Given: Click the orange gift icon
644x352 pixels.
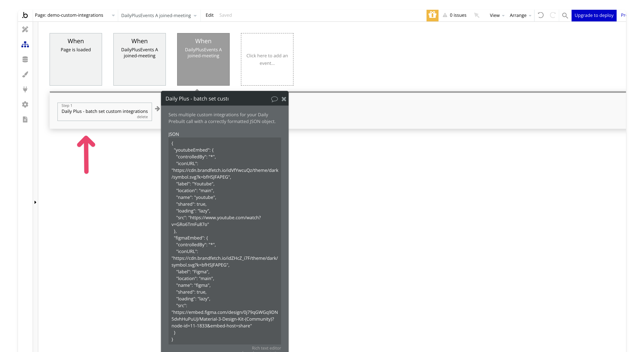Looking at the screenshot, I should 432,15.
